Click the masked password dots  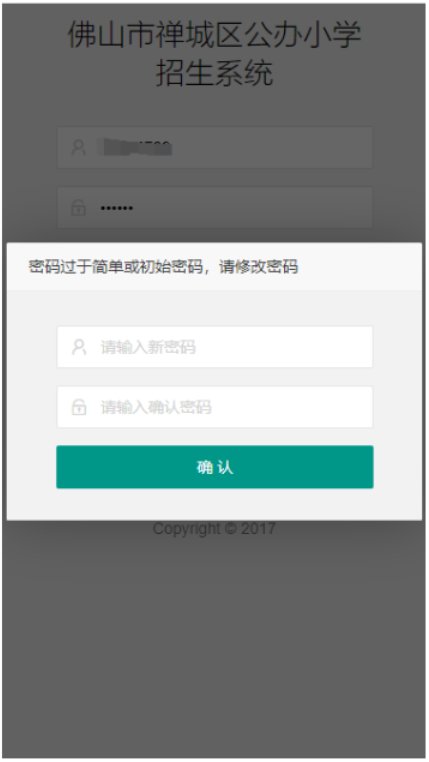point(117,208)
